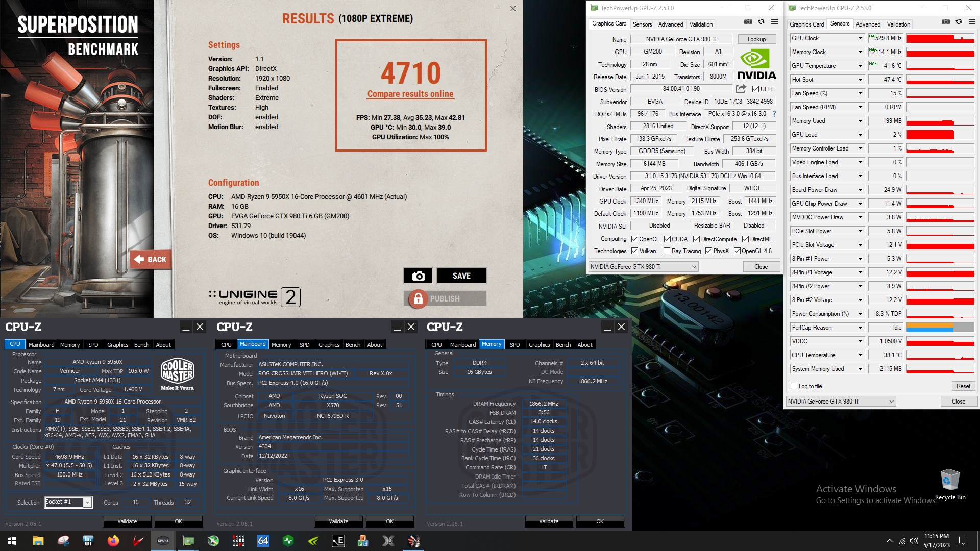Open the HFC blocks taskbar icon
The image size is (980, 551).
(x=363, y=541)
